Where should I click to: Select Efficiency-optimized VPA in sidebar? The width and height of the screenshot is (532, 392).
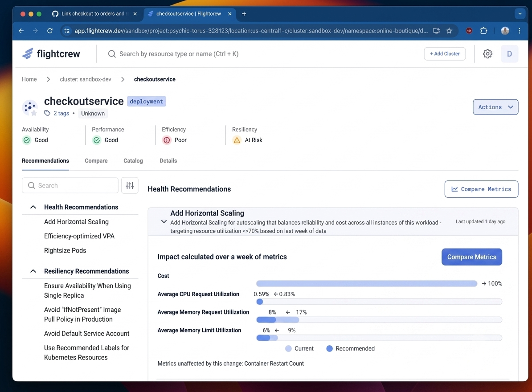(79, 236)
